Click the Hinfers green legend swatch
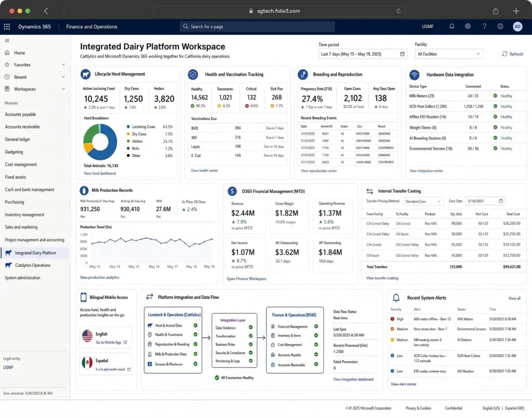532x418 pixels. (x=128, y=141)
